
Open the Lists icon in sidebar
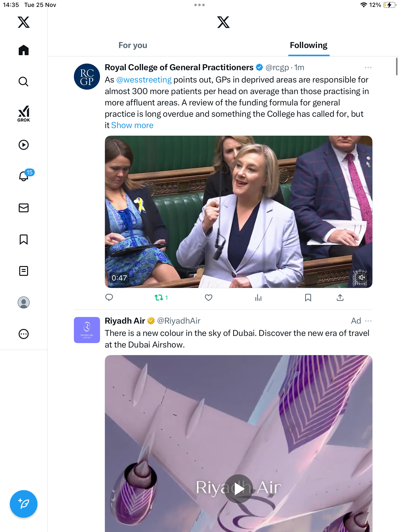click(24, 271)
